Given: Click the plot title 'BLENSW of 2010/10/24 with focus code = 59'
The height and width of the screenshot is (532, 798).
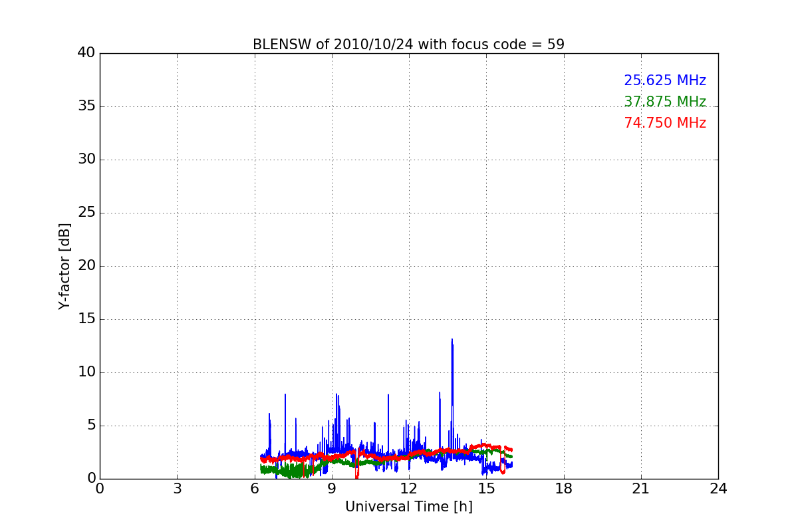Looking at the screenshot, I should [408, 45].
